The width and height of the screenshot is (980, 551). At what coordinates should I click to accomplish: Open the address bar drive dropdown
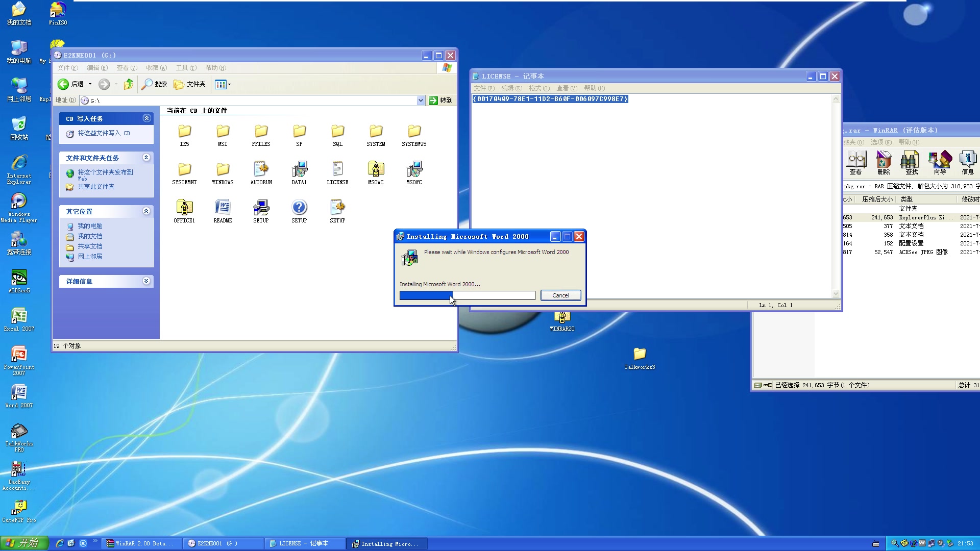tap(421, 100)
